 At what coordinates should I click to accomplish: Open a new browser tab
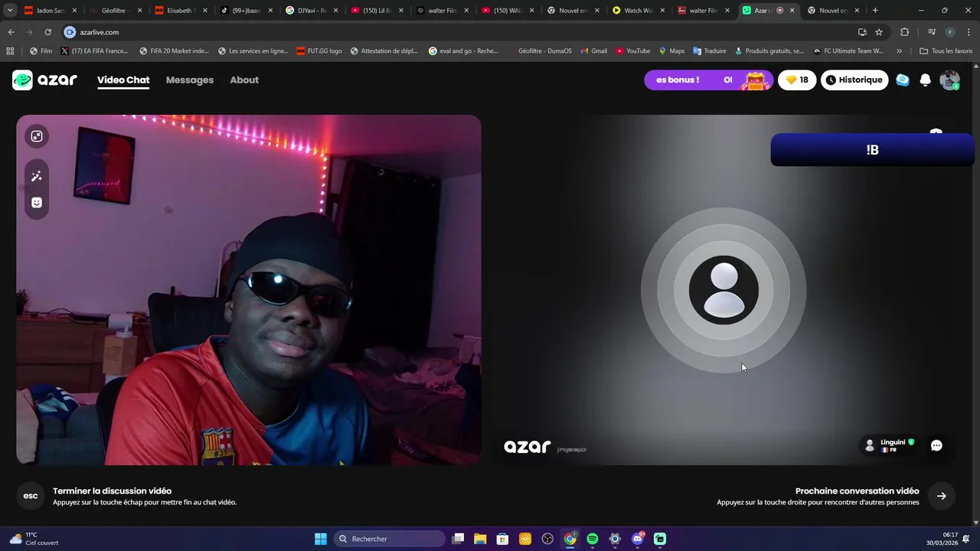875,11
